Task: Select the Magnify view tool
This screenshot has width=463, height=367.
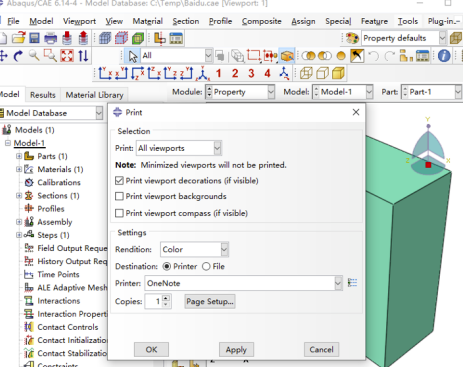Action: click(34, 56)
